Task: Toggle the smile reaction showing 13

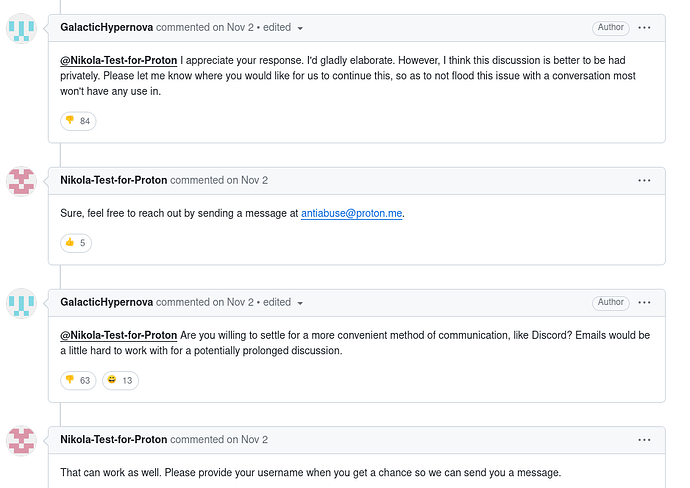Action: (120, 380)
